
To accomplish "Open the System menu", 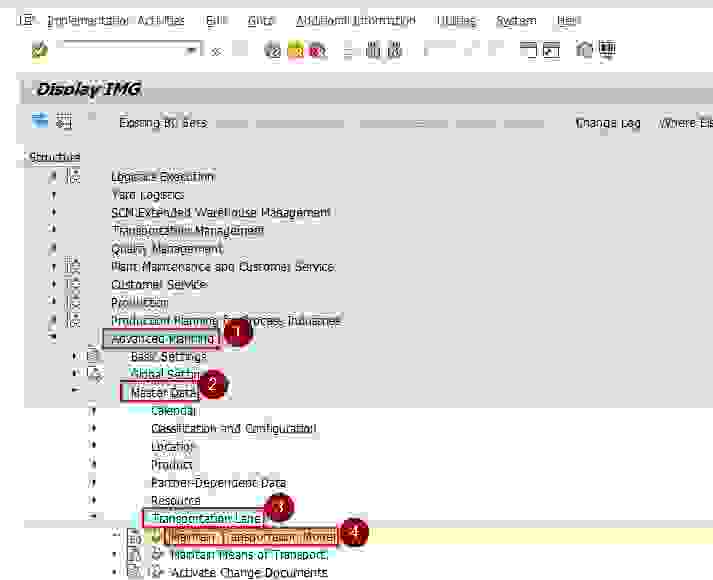I will coord(516,20).
